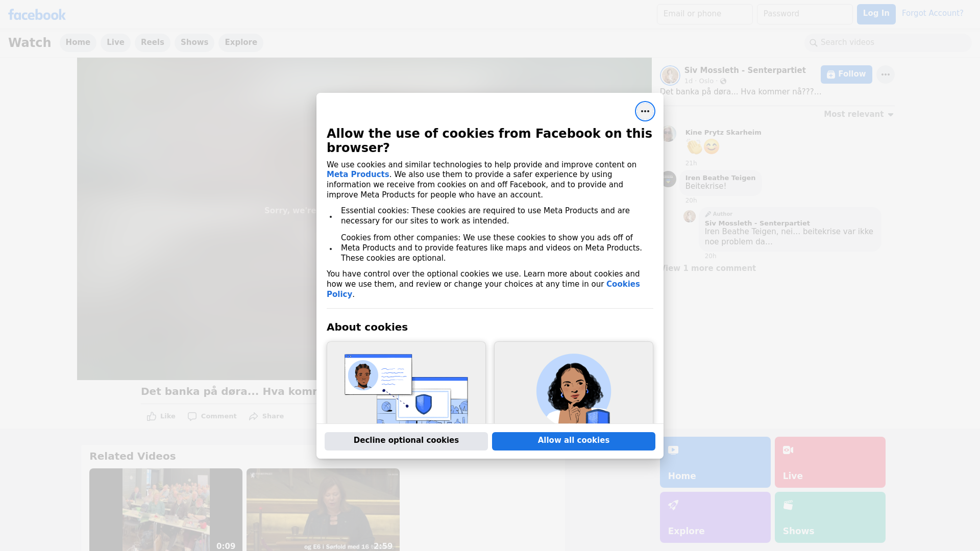
Task: Click Decline optional cookies button
Action: [x=406, y=441]
